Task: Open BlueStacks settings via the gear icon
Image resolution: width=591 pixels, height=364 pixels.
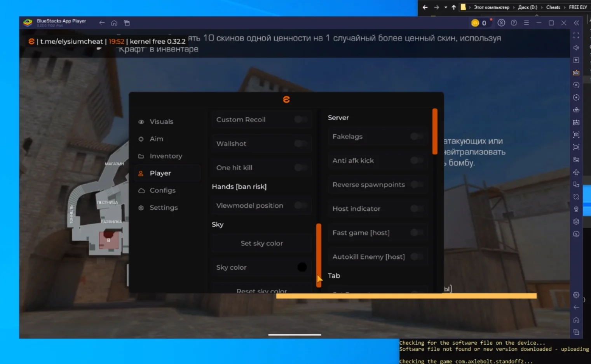Action: [x=576, y=295]
